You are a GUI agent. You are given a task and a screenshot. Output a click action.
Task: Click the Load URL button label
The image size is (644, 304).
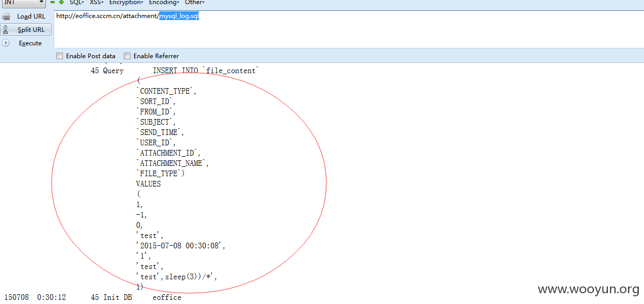31,16
